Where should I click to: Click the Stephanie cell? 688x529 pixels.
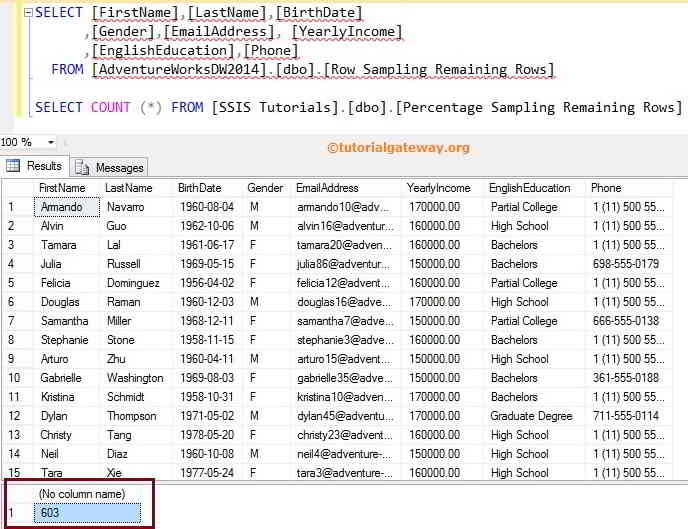pos(67,340)
